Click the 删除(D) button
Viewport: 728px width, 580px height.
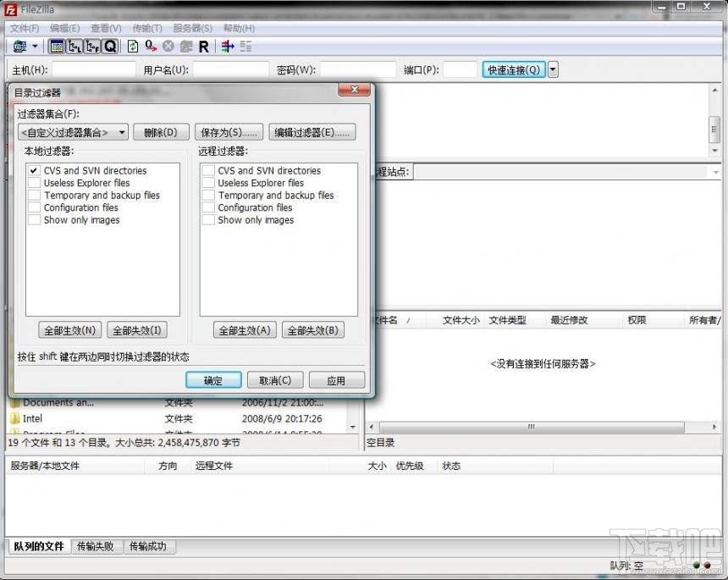point(161,132)
